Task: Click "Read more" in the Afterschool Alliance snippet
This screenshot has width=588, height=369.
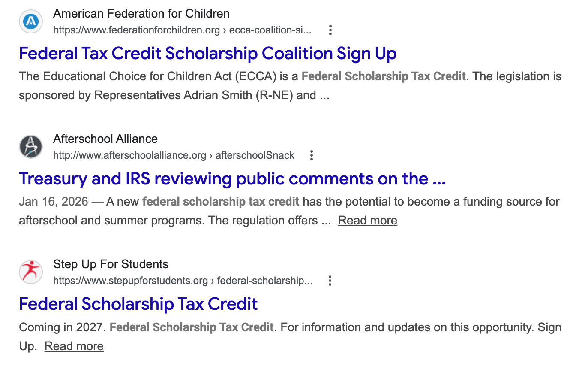Action: click(367, 221)
